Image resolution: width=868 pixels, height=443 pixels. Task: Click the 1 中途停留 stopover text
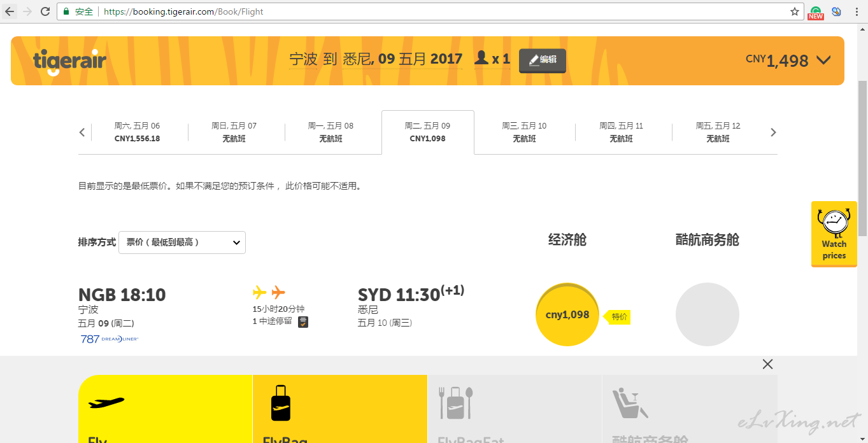[273, 321]
